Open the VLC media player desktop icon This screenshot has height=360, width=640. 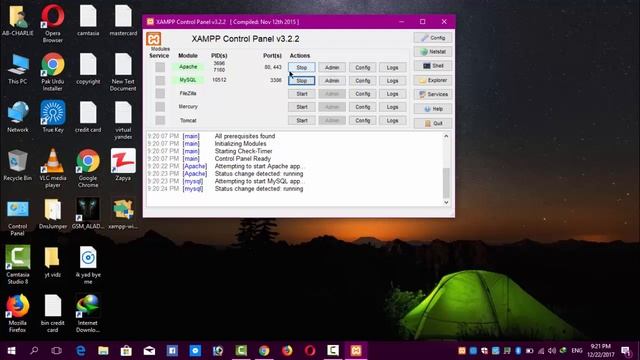point(53,167)
